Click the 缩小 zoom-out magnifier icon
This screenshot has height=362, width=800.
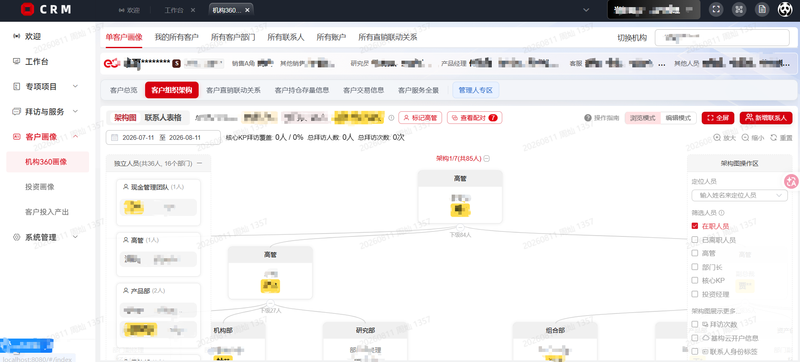[745, 138]
